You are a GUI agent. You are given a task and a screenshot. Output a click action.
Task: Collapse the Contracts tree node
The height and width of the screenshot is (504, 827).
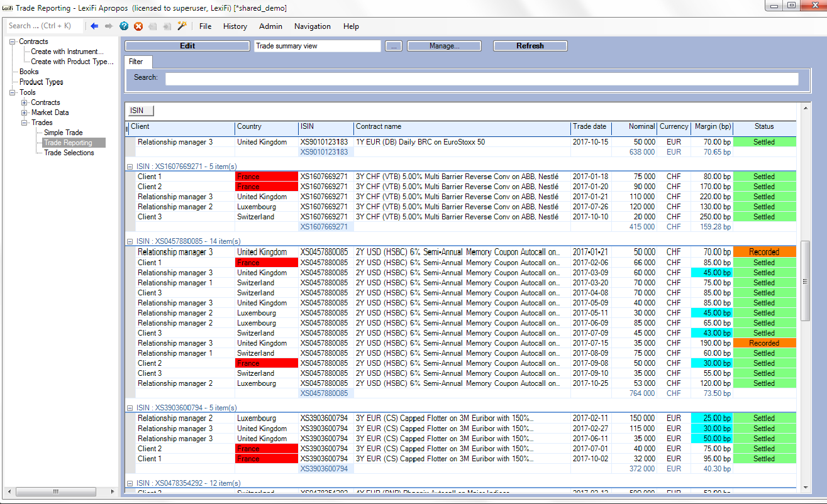[x=13, y=41]
